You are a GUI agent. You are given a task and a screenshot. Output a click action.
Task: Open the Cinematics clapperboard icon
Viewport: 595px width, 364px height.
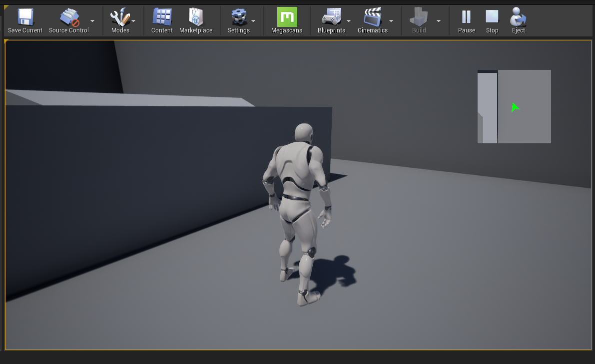click(x=373, y=17)
